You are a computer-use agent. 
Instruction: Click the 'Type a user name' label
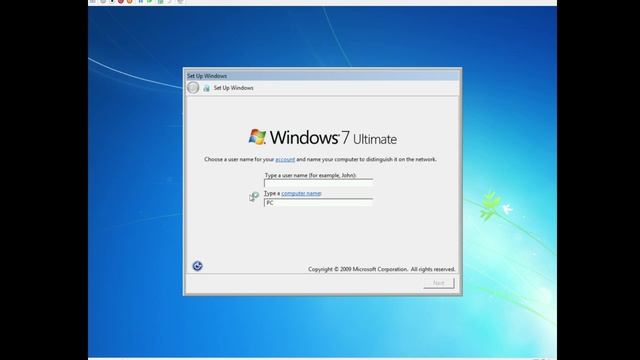coord(311,175)
